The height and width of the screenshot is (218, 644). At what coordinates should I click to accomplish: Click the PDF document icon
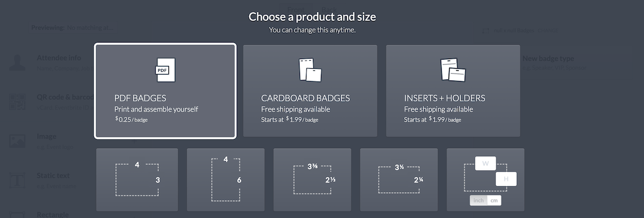pyautogui.click(x=165, y=70)
